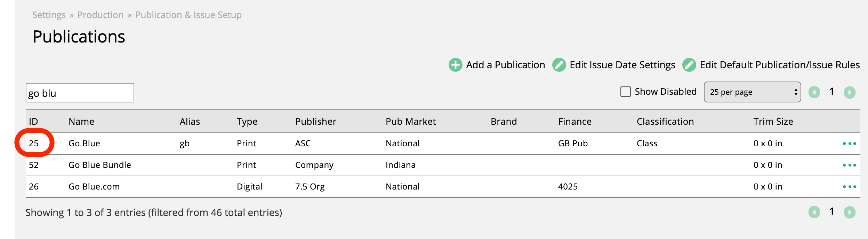
Task: Click bottom next page arrow icon
Action: point(850,212)
